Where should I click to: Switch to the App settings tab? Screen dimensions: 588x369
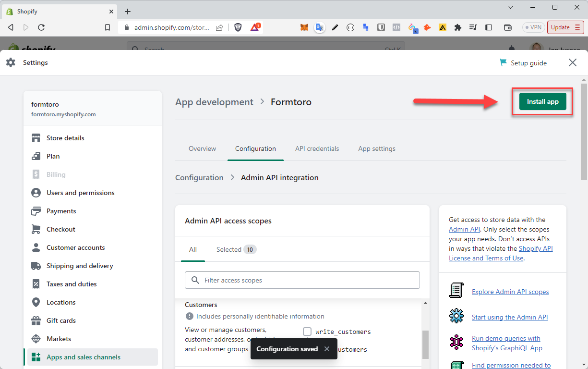377,148
